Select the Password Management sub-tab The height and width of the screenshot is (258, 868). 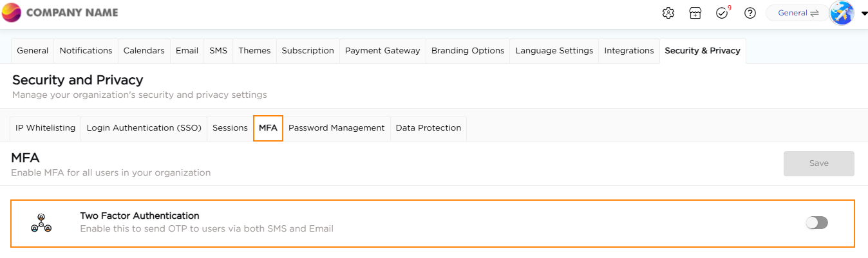tap(336, 128)
